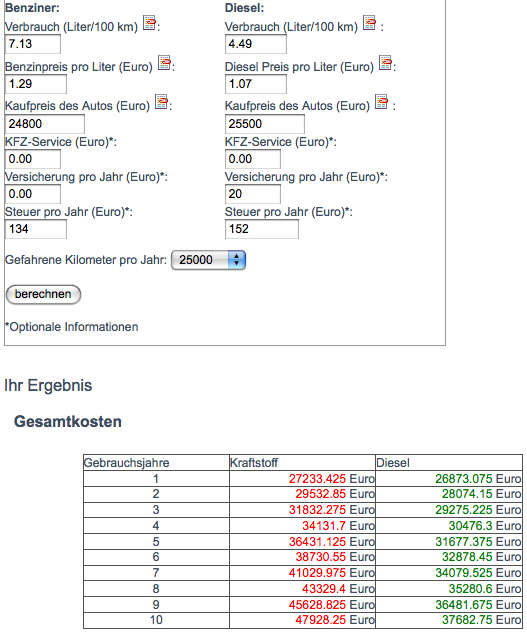Click Diesel Steuer field showing 152
This screenshot has width=527, height=633.
(x=262, y=229)
